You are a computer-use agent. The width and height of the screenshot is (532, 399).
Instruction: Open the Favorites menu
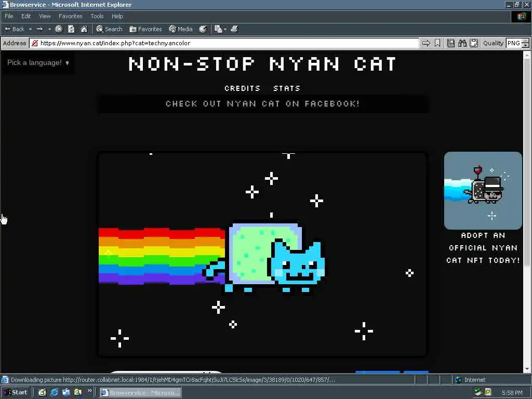[x=70, y=16]
